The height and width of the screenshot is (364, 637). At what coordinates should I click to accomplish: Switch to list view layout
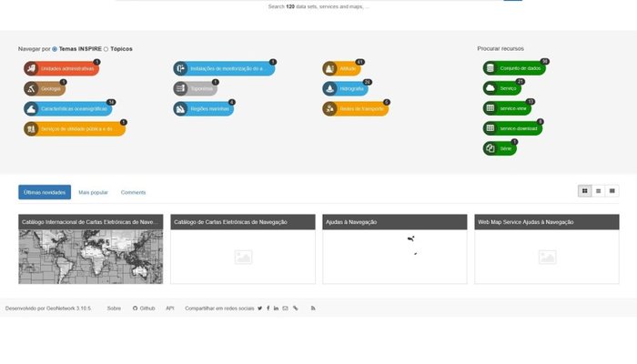pos(598,191)
